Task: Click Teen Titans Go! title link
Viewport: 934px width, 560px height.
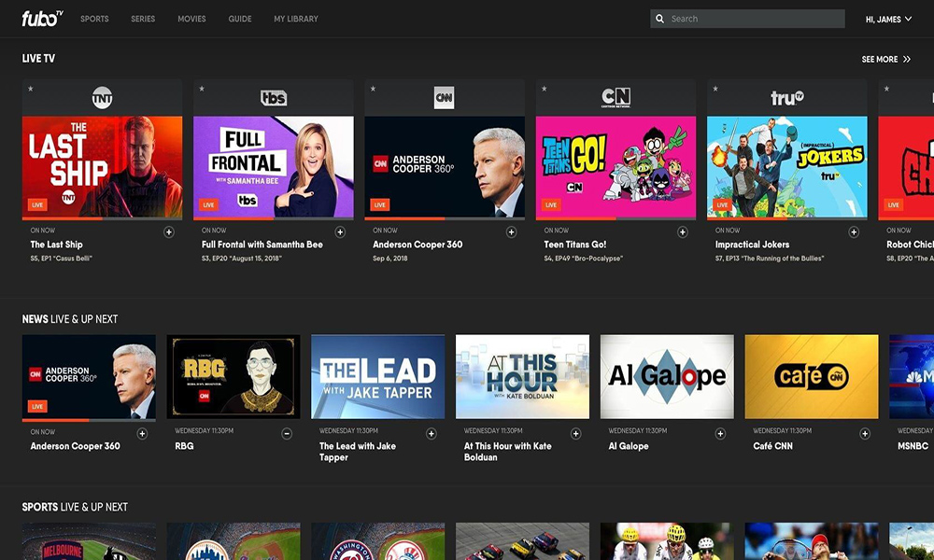Action: [574, 245]
